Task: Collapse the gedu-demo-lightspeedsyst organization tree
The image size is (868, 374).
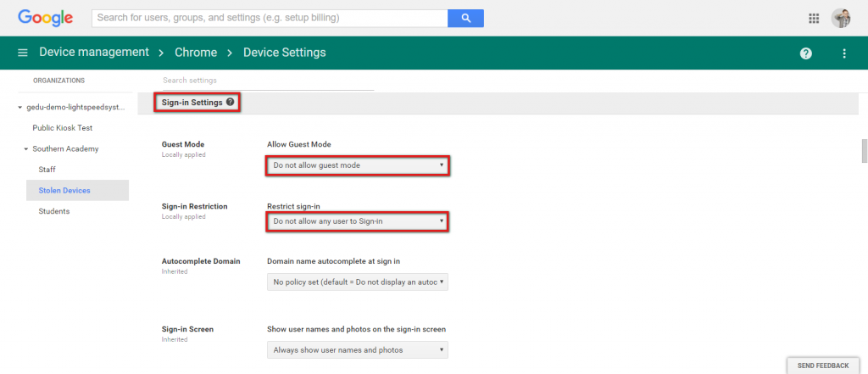Action: click(x=20, y=108)
